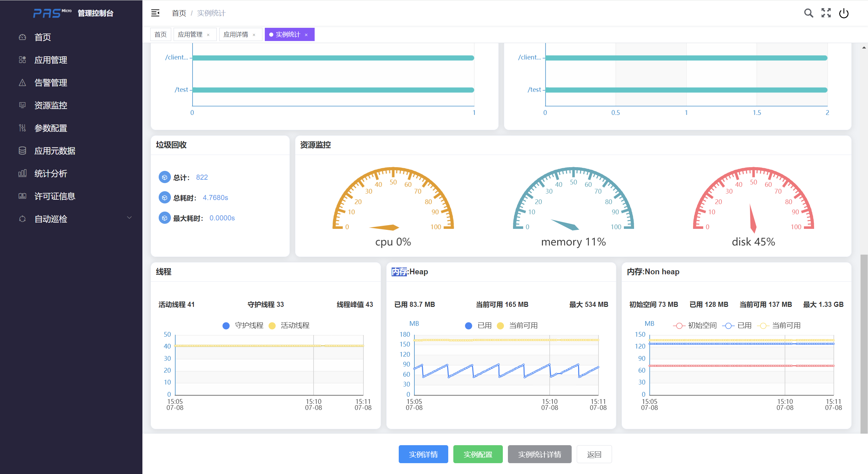Click the search magnifier icon

(x=808, y=13)
